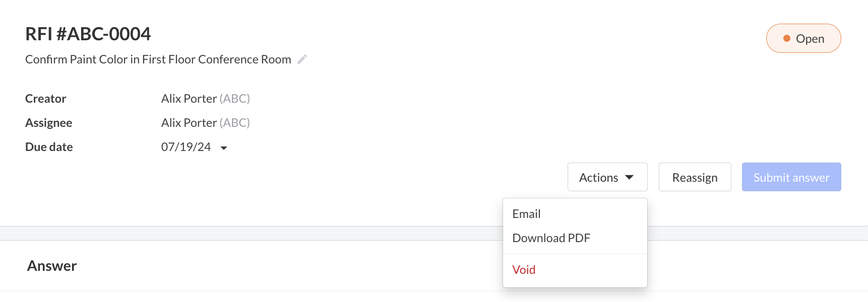This screenshot has height=302, width=868.
Task: Click the RFI #ABC-0004 heading
Action: click(88, 34)
